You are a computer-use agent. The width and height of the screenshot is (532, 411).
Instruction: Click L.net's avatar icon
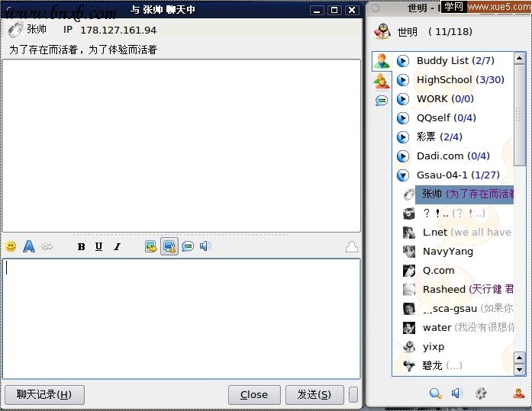pyautogui.click(x=409, y=233)
